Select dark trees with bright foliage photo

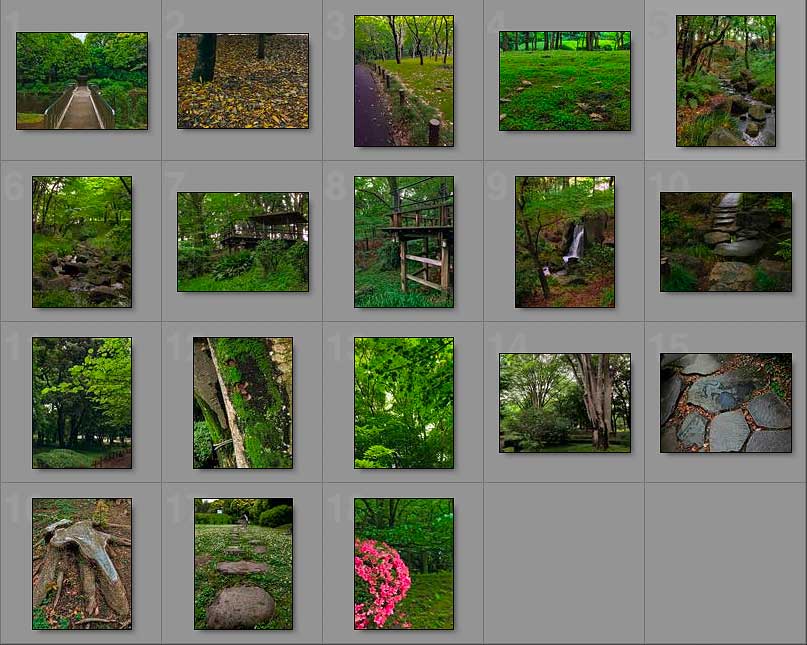click(x=82, y=403)
